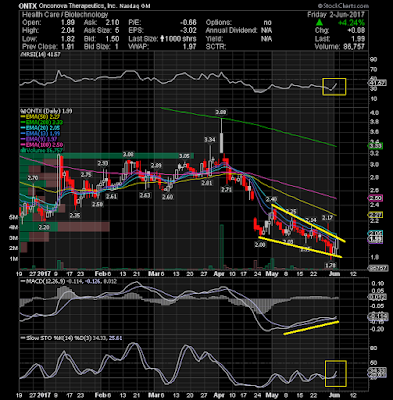This screenshot has height=400, width=393.
Task: Click the Options value 'no'
Action: click(268, 23)
